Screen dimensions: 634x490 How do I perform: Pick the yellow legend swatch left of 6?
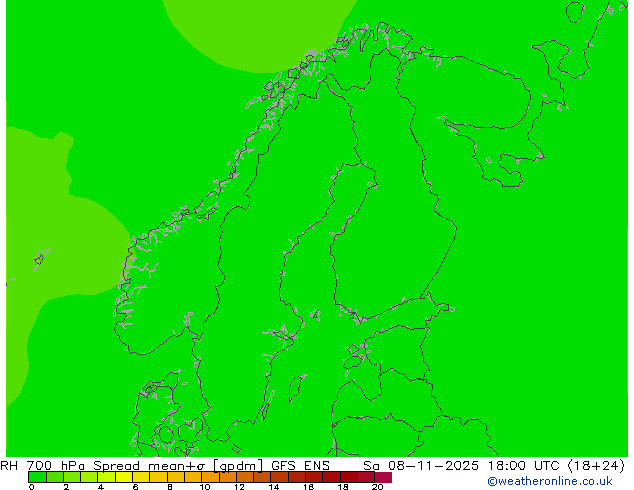pyautogui.click(x=124, y=477)
